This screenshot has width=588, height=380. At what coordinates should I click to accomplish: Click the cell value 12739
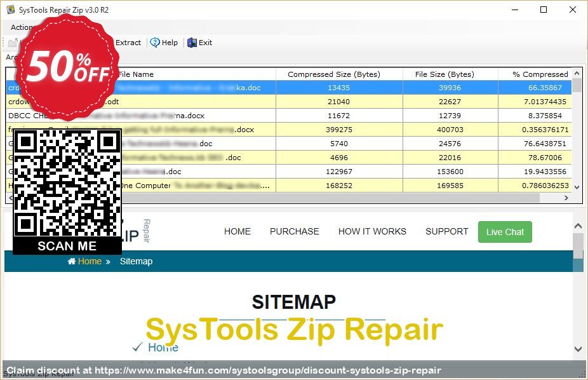[x=450, y=116]
